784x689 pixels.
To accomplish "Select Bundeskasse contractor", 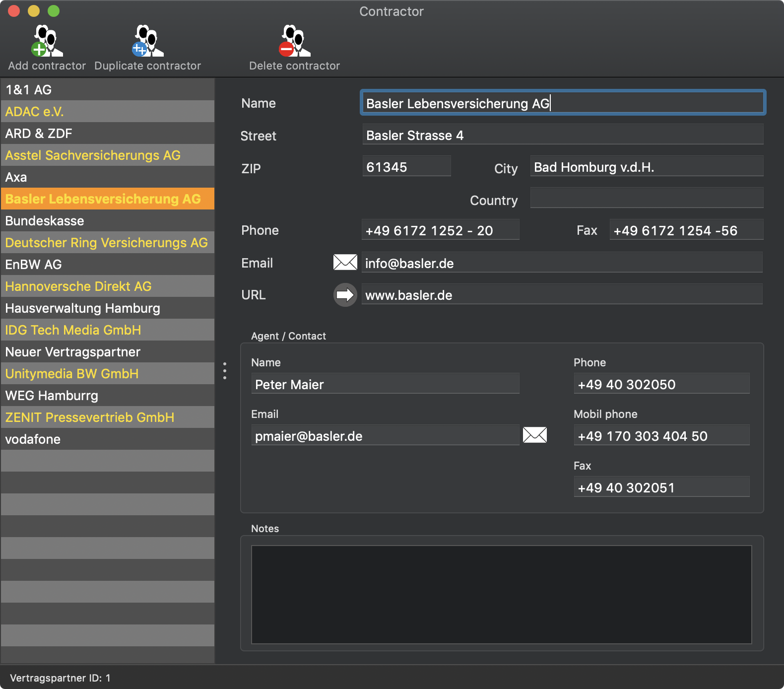I will pyautogui.click(x=108, y=221).
